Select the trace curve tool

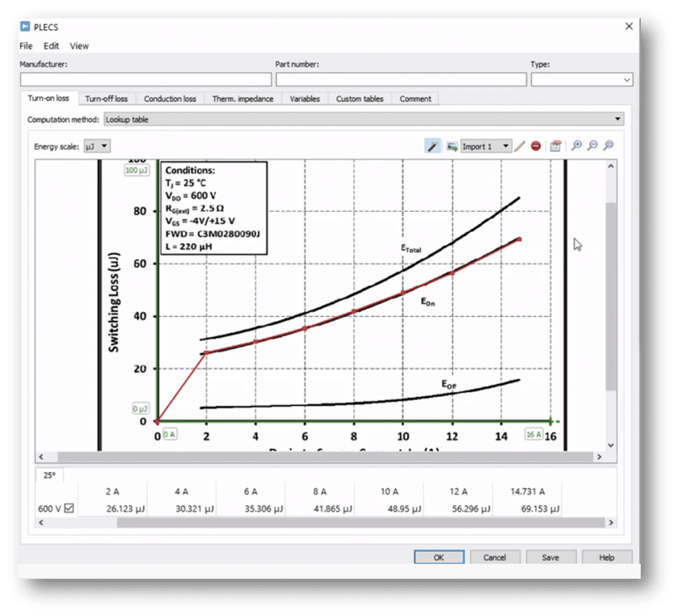[433, 146]
